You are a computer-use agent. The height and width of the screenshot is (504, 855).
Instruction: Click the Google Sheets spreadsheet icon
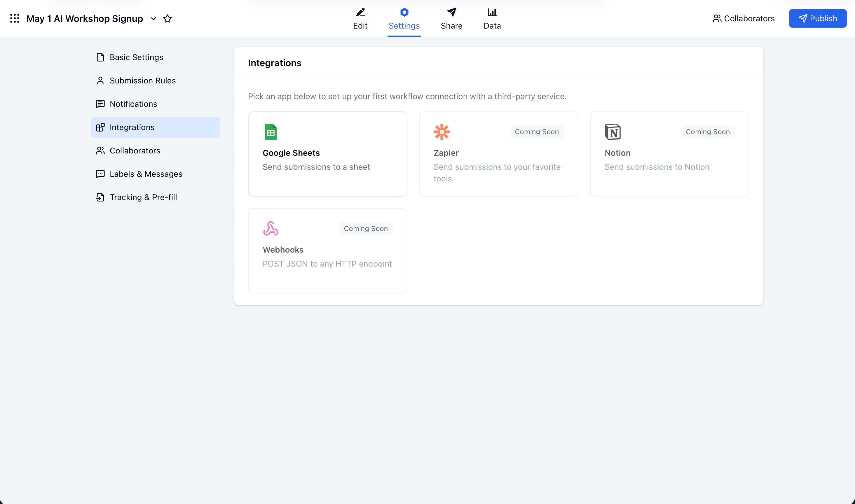tap(271, 132)
